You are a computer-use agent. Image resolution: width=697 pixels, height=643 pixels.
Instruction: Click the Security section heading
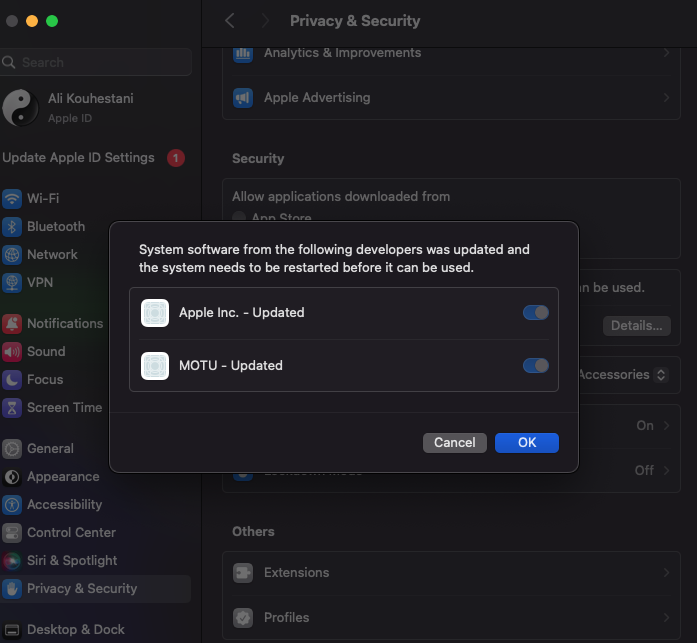(258, 159)
